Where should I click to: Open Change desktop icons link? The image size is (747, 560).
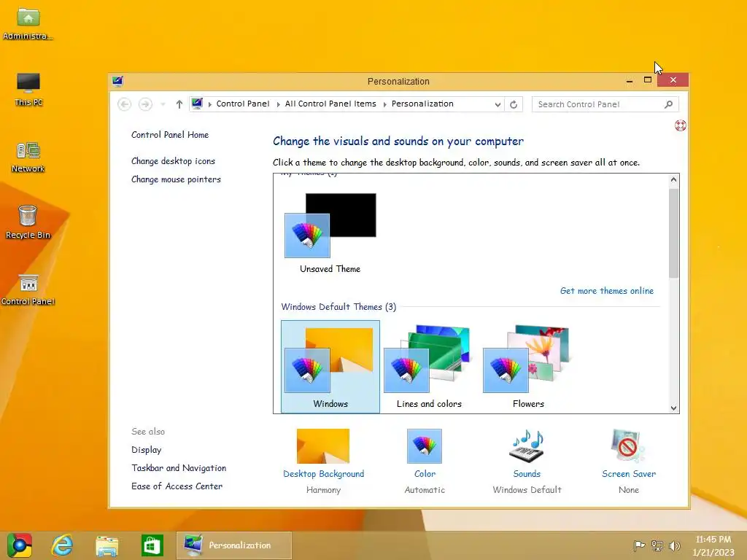tap(173, 161)
